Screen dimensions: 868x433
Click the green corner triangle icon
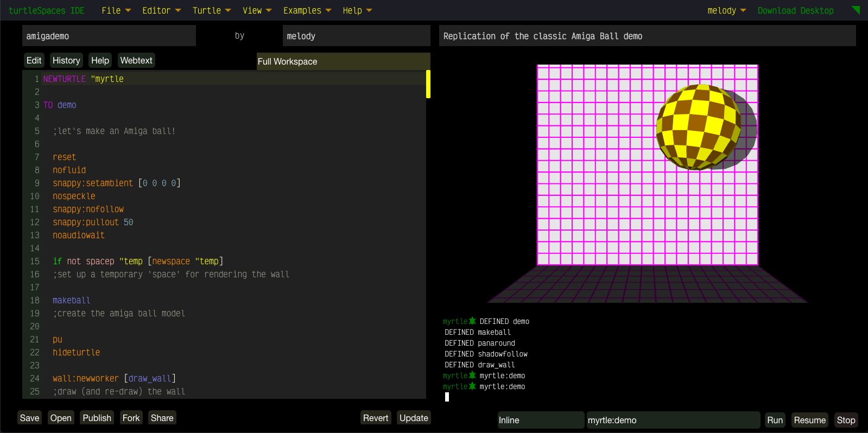[x=857, y=9]
